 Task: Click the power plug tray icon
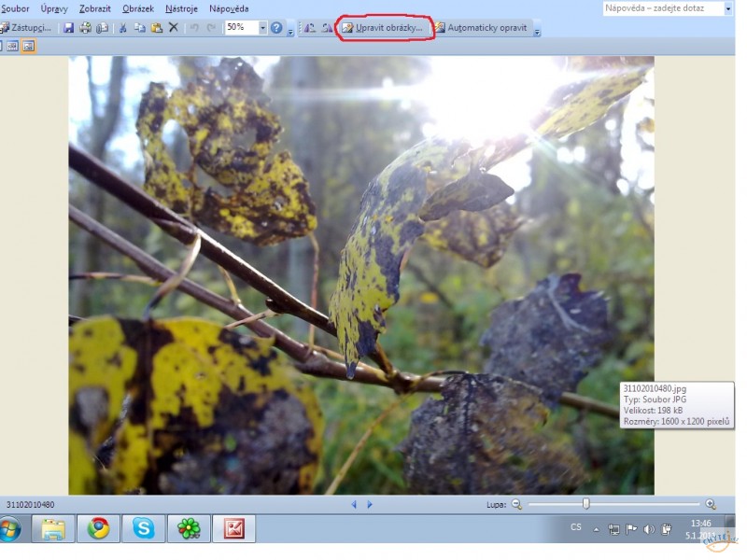click(x=667, y=529)
